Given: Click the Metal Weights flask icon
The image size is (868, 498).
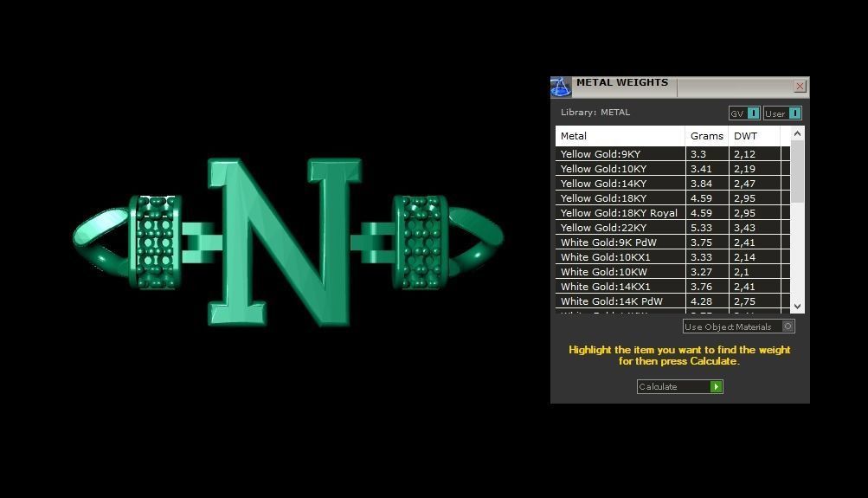Looking at the screenshot, I should pos(560,87).
